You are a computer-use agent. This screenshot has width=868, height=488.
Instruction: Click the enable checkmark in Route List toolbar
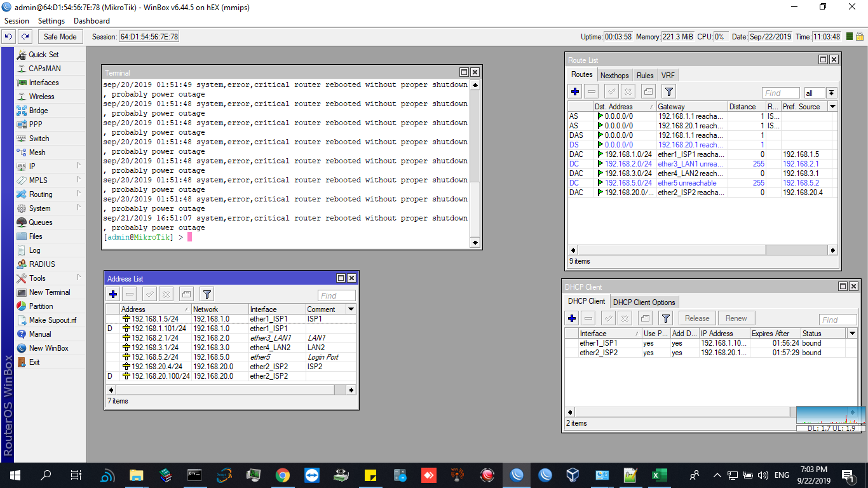click(611, 91)
